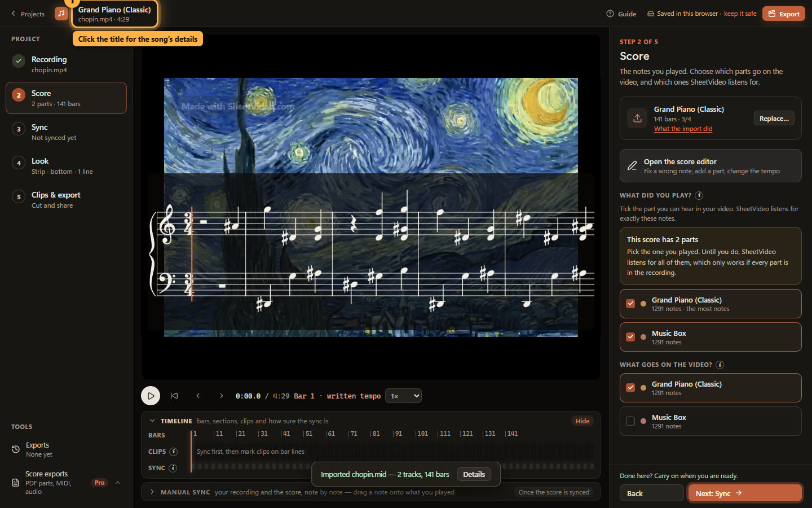The image size is (812, 508).
Task: Open the Look step
Action: (x=66, y=166)
